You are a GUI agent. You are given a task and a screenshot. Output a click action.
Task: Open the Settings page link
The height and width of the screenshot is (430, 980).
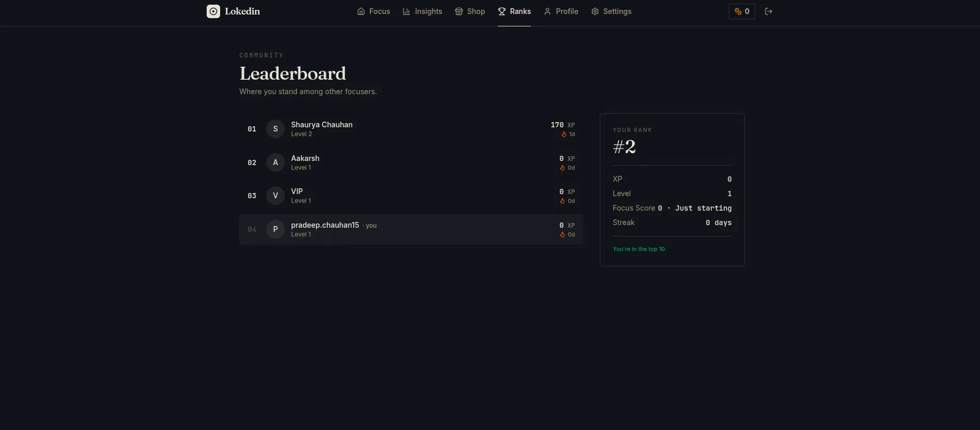pos(611,11)
